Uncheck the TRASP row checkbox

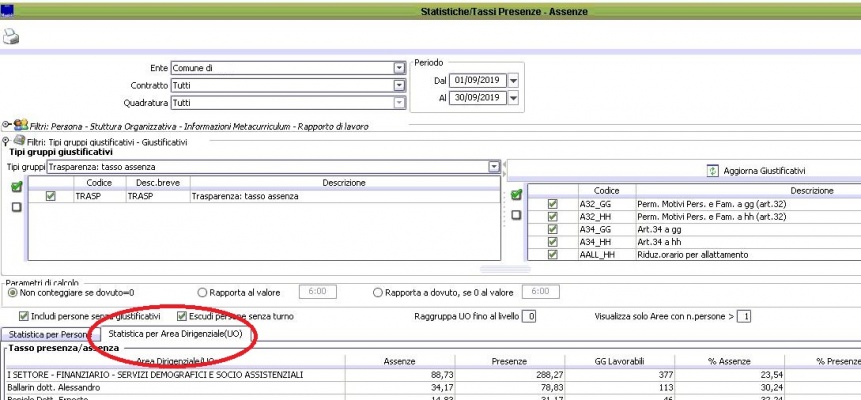pos(51,197)
